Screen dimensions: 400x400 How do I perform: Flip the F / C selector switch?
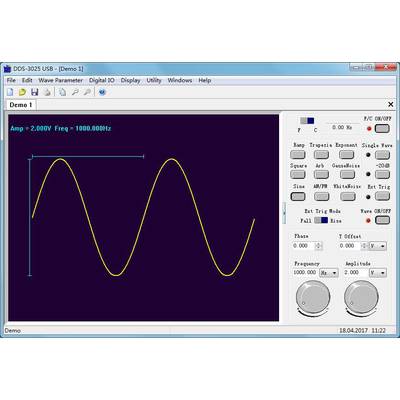[x=307, y=121]
